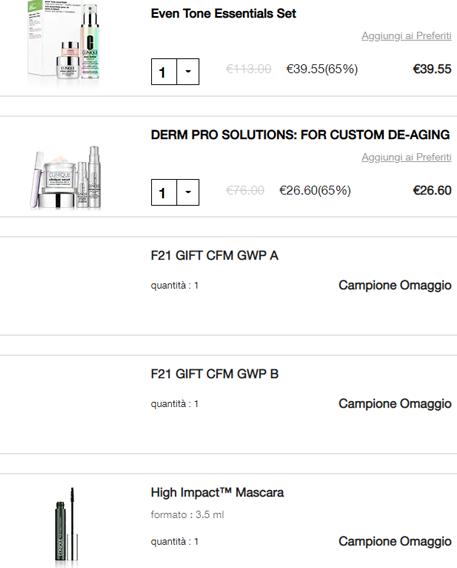Viewport: 457px width, 568px height.
Task: Add Derm Pro Solutions to Preferiti
Action: point(406,157)
